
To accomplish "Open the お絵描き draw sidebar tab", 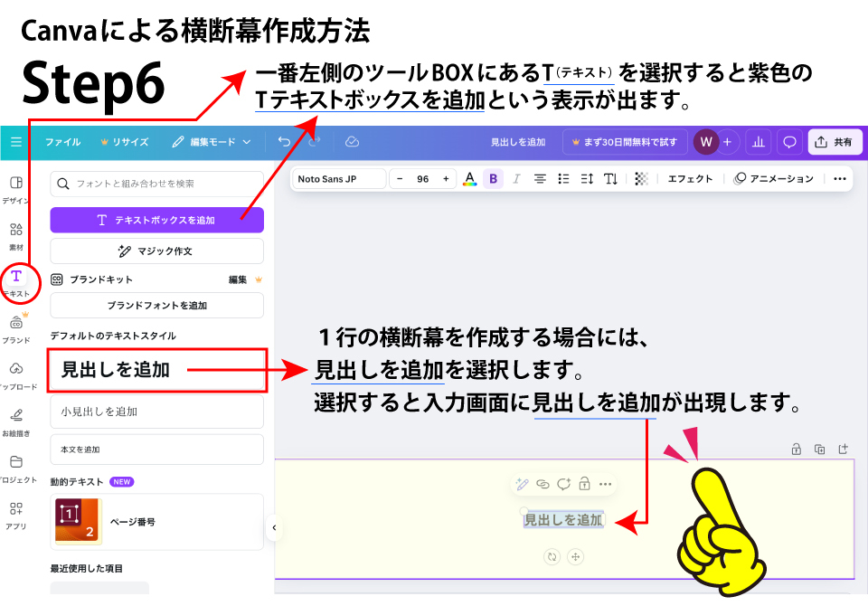I will point(16,422).
